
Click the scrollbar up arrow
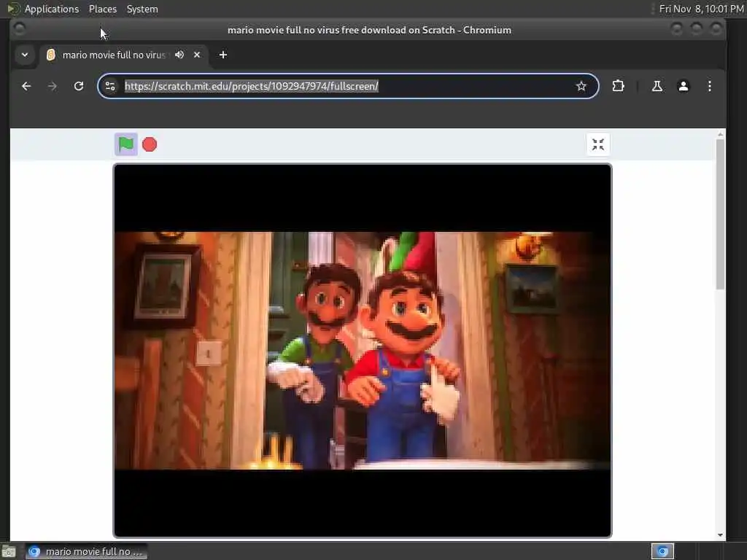[x=720, y=134]
